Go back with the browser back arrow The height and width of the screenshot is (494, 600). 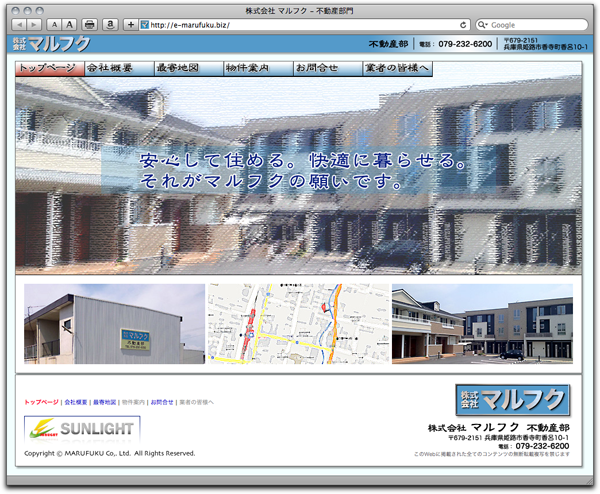pos(19,25)
